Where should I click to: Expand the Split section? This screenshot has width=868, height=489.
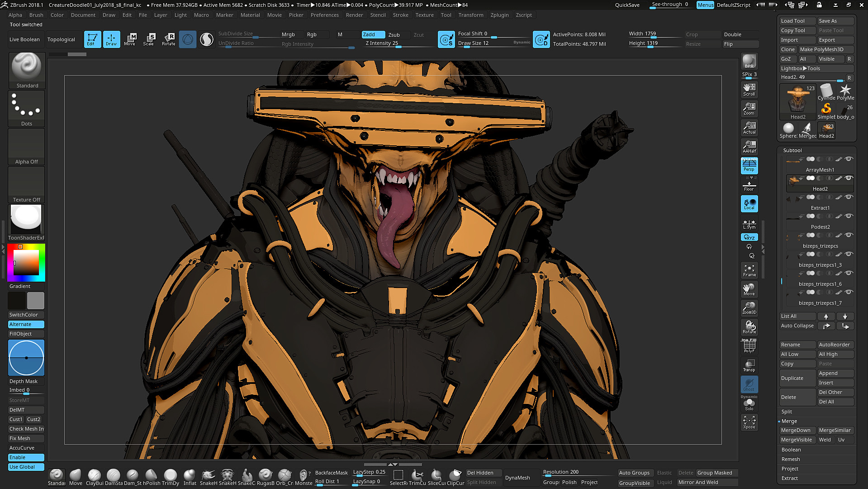pos(787,412)
